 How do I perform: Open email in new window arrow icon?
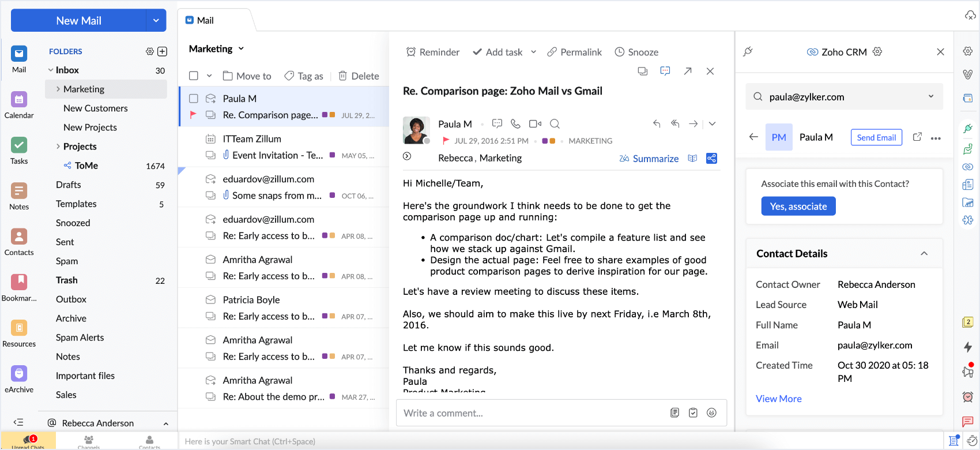688,71
